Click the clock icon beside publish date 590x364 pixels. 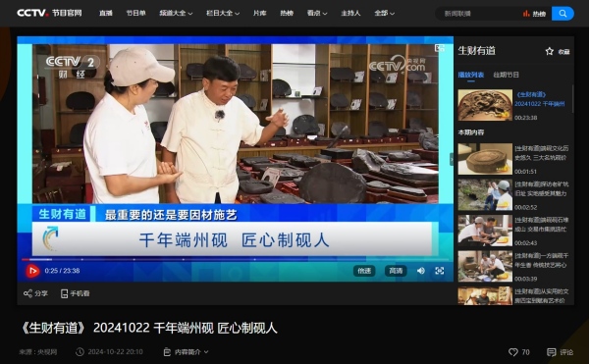point(80,352)
